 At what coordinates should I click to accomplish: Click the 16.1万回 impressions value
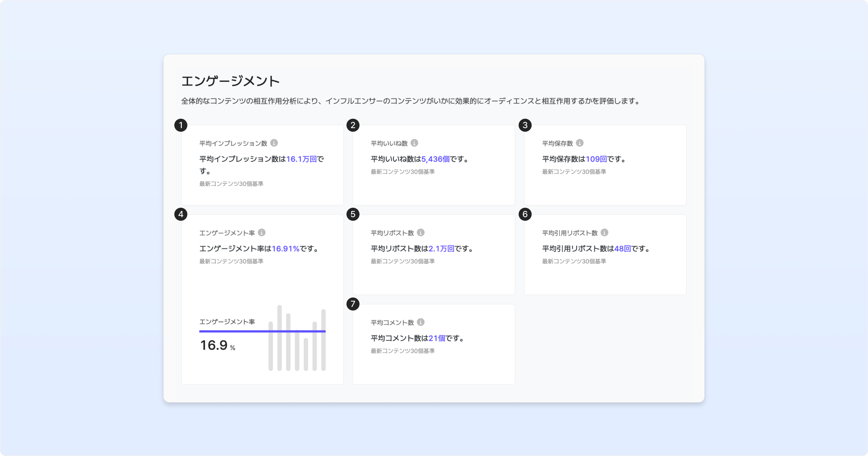301,159
